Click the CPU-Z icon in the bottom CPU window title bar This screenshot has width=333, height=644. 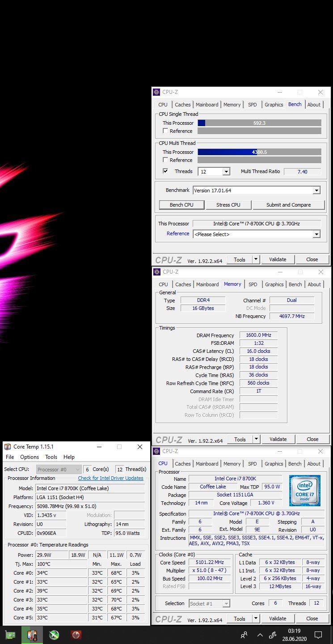(157, 451)
